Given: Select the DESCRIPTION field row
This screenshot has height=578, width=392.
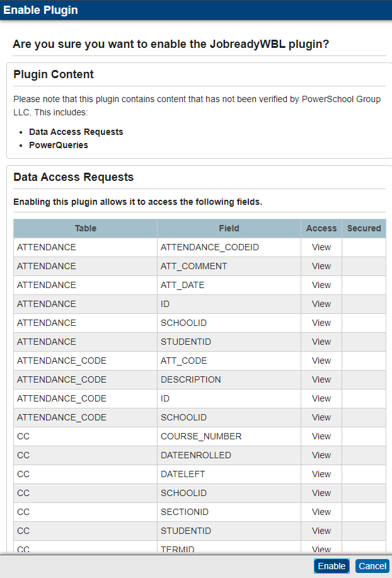Looking at the screenshot, I should click(x=200, y=379).
